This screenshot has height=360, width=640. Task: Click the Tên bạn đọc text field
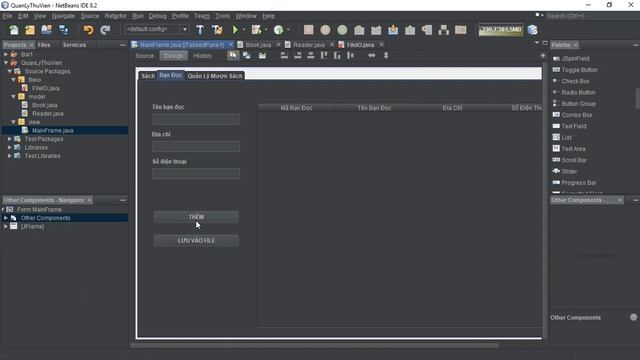pyautogui.click(x=196, y=119)
